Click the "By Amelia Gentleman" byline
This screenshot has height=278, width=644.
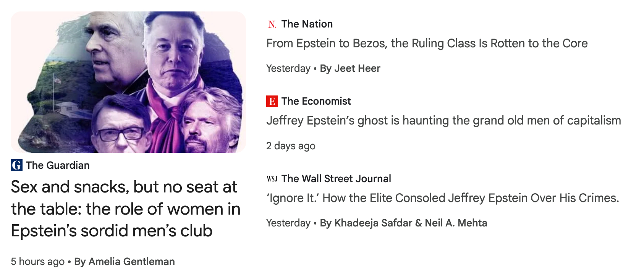[125, 262]
